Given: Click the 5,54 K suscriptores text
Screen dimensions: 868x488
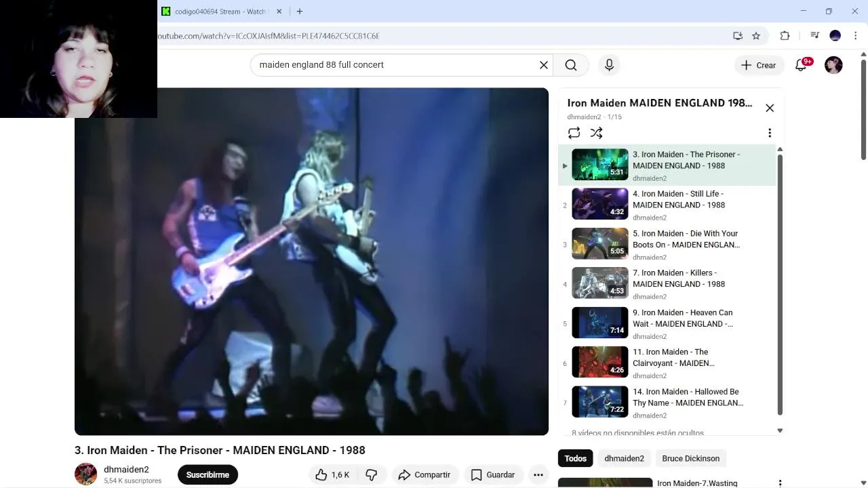Looking at the screenshot, I should (x=133, y=481).
